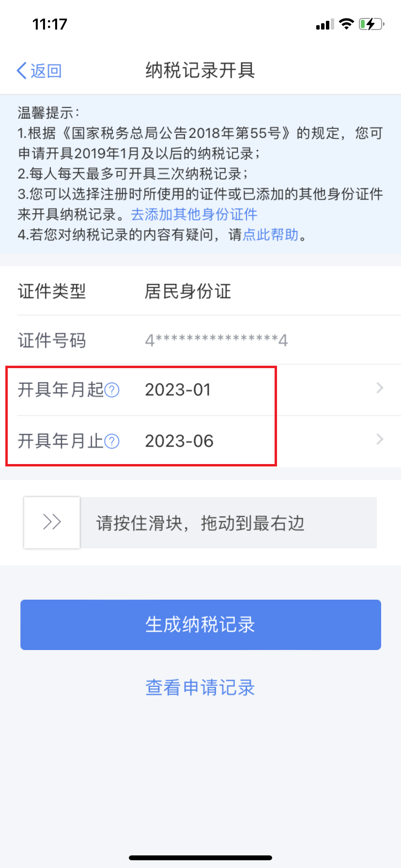Open help icon beside 开具年月起
The height and width of the screenshot is (868, 401).
[x=112, y=390]
